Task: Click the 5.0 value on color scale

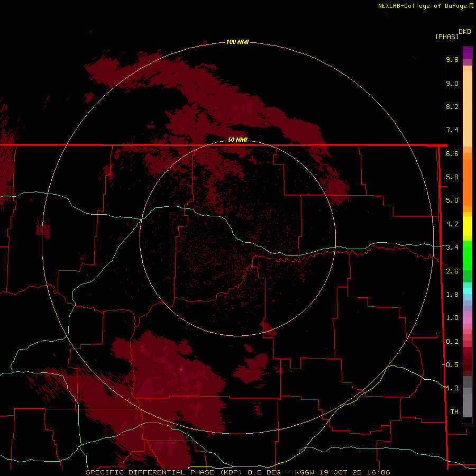Action: coord(452,200)
